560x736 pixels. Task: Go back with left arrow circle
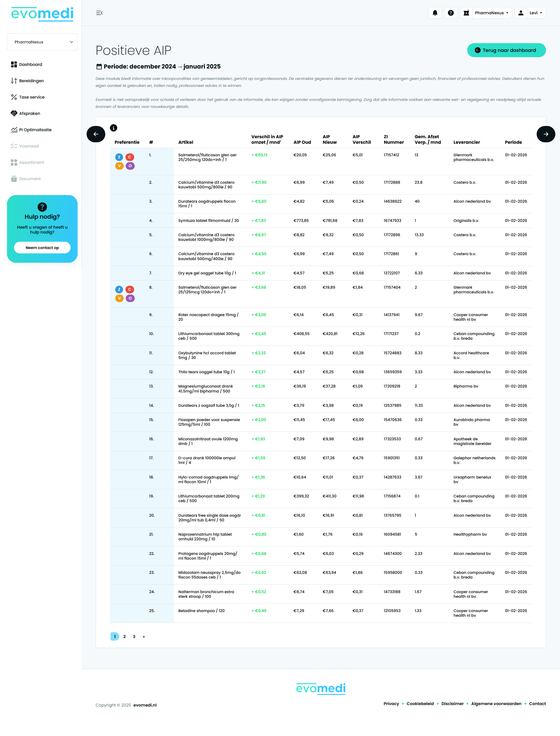pyautogui.click(x=96, y=134)
